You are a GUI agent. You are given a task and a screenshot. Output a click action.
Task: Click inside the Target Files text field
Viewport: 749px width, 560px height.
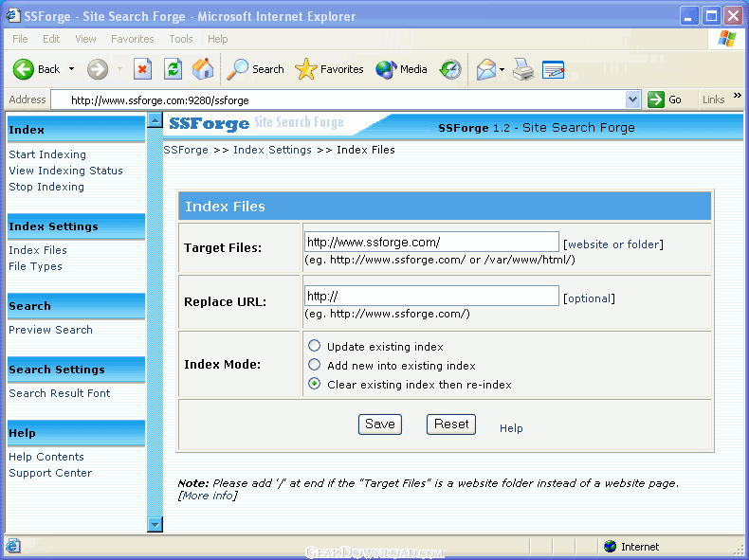pos(431,243)
